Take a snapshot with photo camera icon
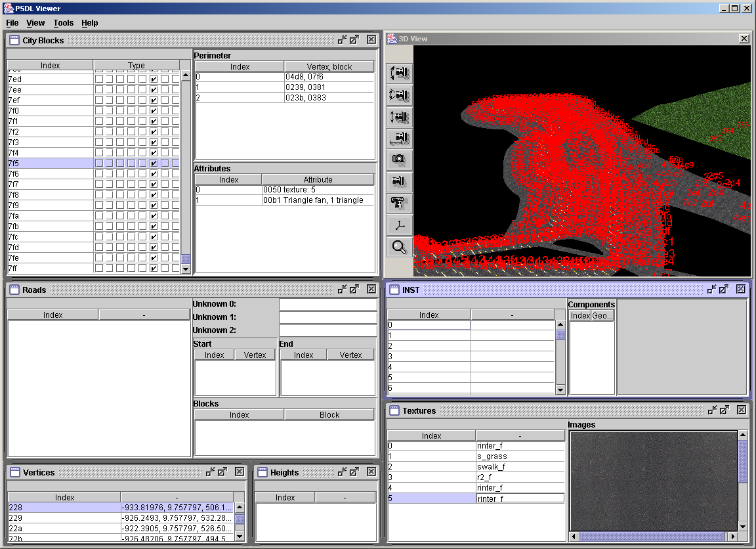The height and width of the screenshot is (549, 756). tap(399, 159)
